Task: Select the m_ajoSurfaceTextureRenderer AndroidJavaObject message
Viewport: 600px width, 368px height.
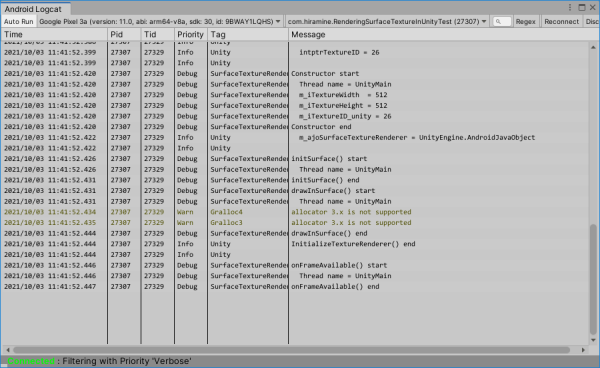Action: coord(417,137)
